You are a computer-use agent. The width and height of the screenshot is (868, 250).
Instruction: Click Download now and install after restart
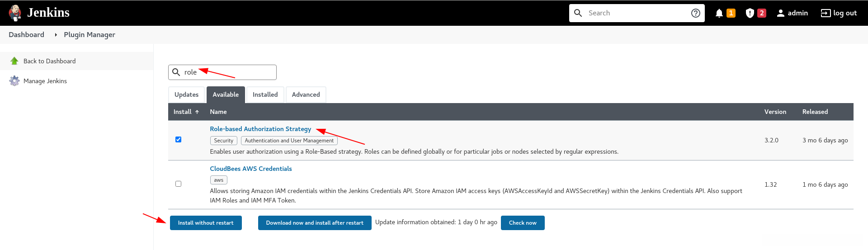[x=315, y=223]
